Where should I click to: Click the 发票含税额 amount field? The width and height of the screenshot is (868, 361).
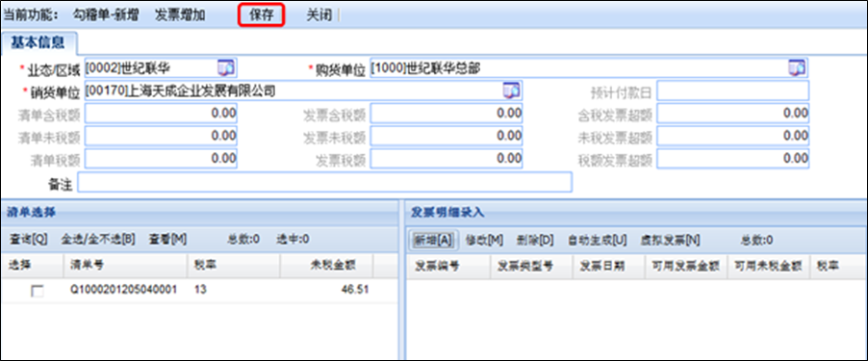[x=447, y=114]
